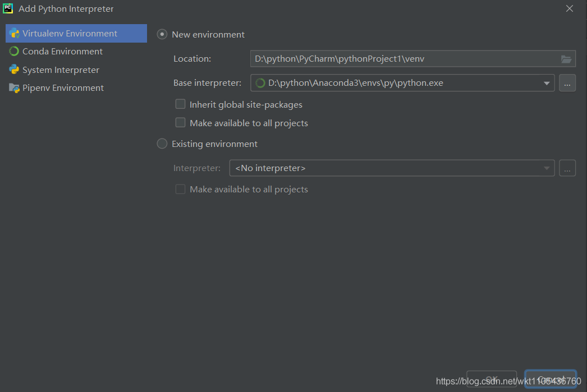The height and width of the screenshot is (392, 587).
Task: Select the Existing environment radio button
Action: [162, 144]
